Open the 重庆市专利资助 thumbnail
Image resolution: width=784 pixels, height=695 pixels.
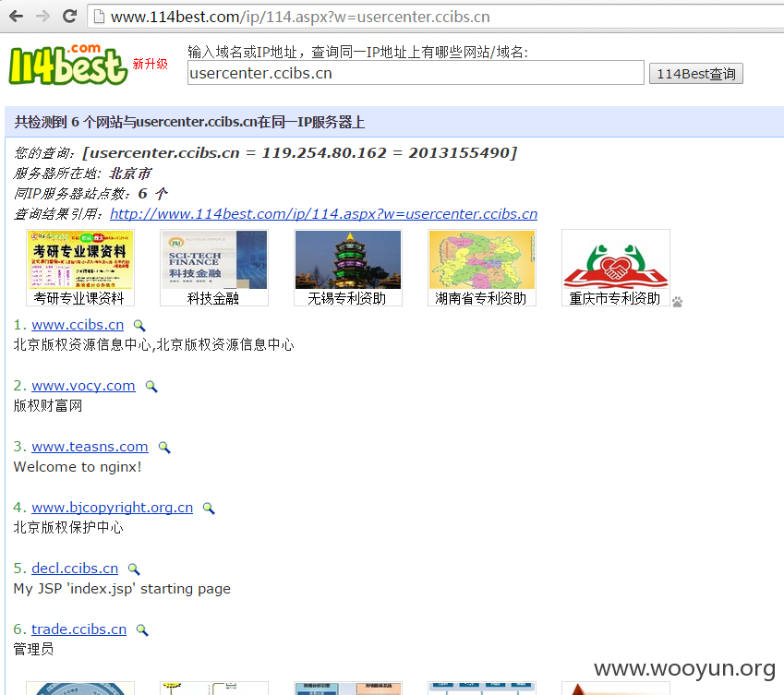[616, 268]
